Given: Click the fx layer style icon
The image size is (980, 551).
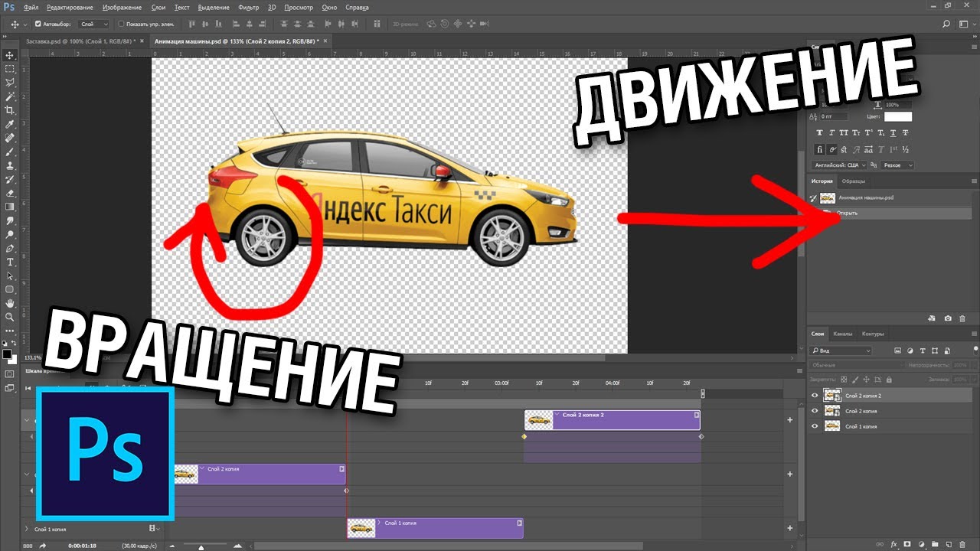Looking at the screenshot, I should 894,544.
